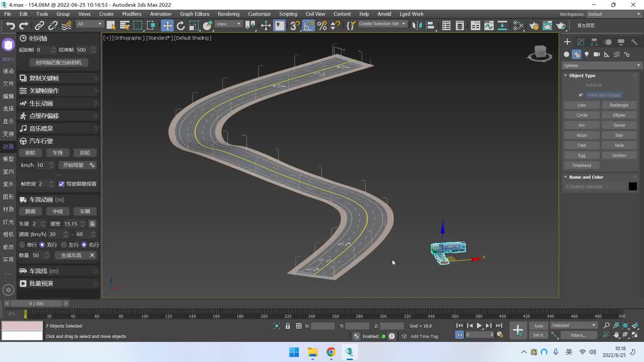Open the Splines category dropdown
Viewport: 644px width, 362px height.
pos(602,65)
